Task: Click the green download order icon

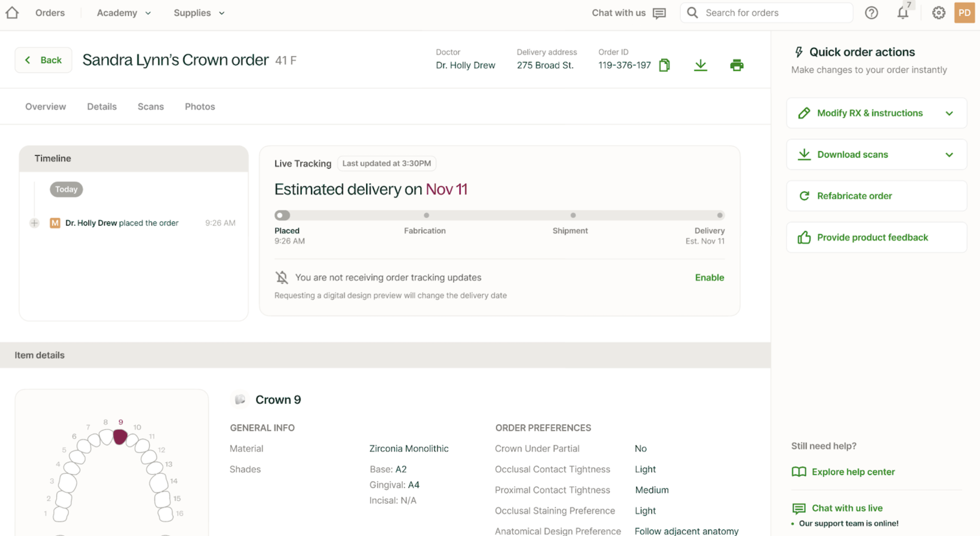Action: 700,65
